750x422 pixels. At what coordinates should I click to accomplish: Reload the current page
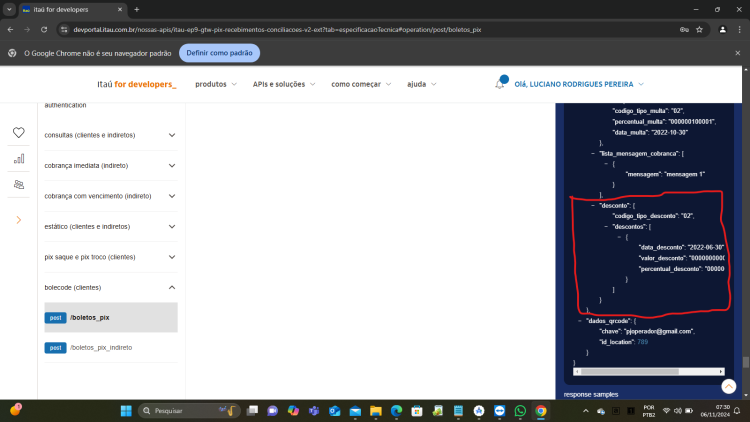click(44, 30)
